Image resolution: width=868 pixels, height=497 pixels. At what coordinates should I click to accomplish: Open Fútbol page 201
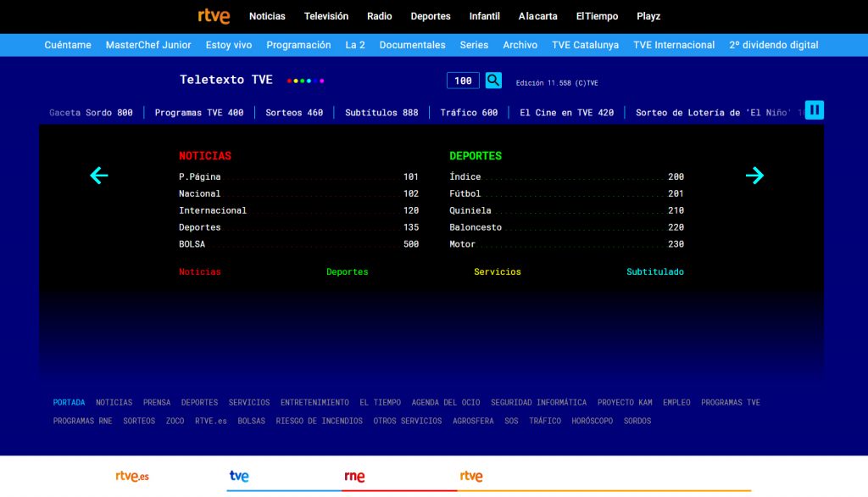pos(566,193)
